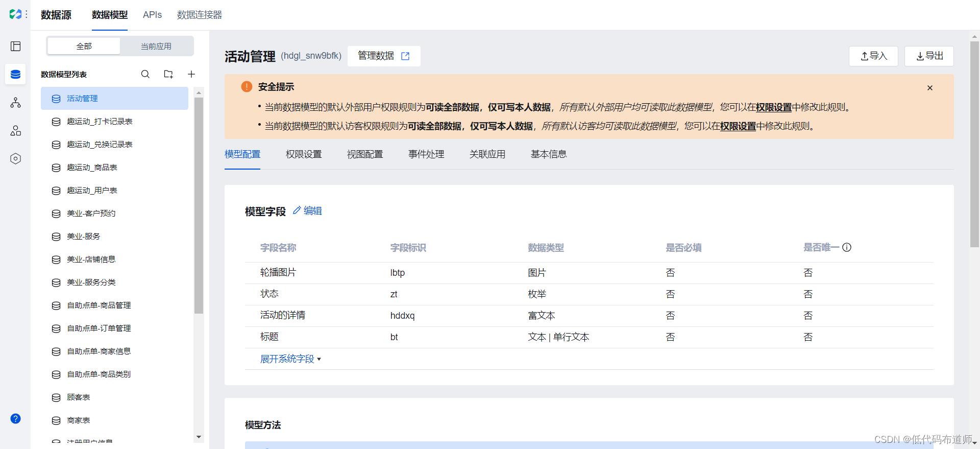This screenshot has width=980, height=449.
Task: Open the 数据连接器 top tab
Action: (x=200, y=15)
